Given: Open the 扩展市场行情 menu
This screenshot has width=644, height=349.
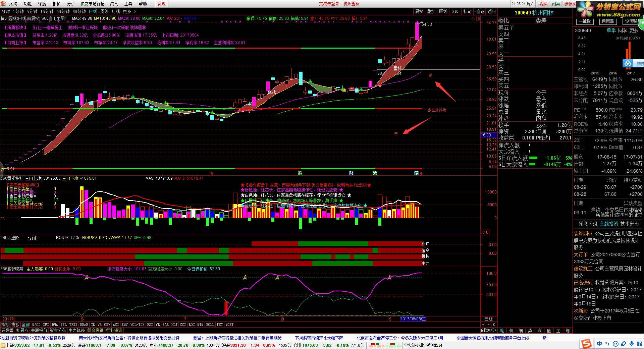Looking at the screenshot, I should point(93,4).
